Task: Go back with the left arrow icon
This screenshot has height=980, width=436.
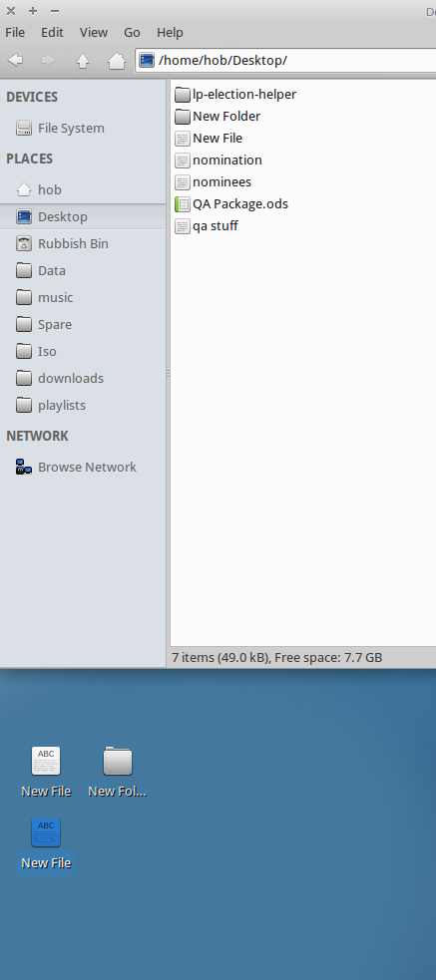Action: (15, 60)
